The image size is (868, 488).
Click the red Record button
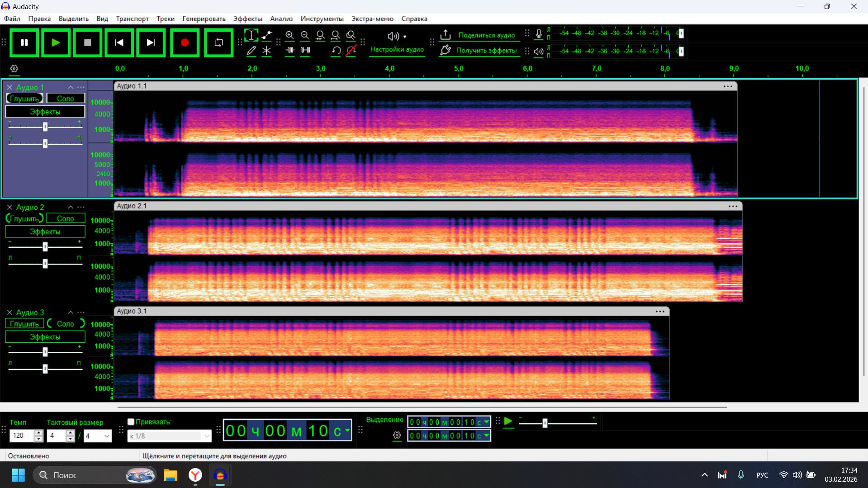coord(185,43)
